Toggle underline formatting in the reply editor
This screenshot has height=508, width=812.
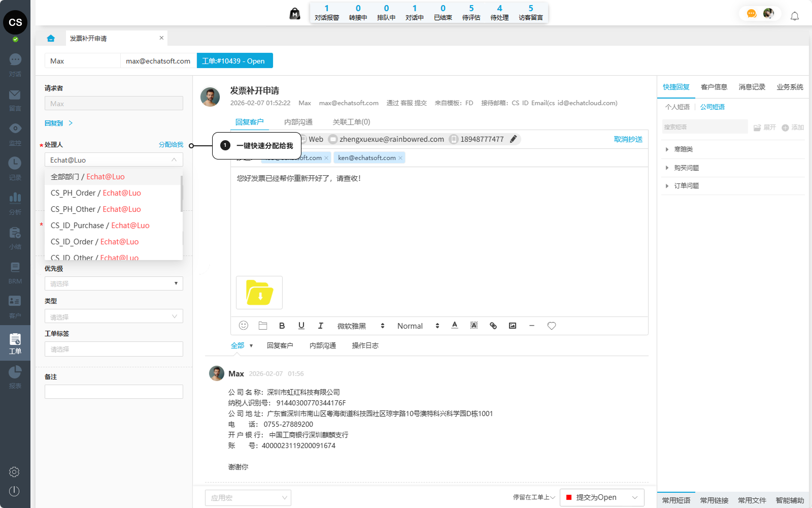tap(301, 326)
